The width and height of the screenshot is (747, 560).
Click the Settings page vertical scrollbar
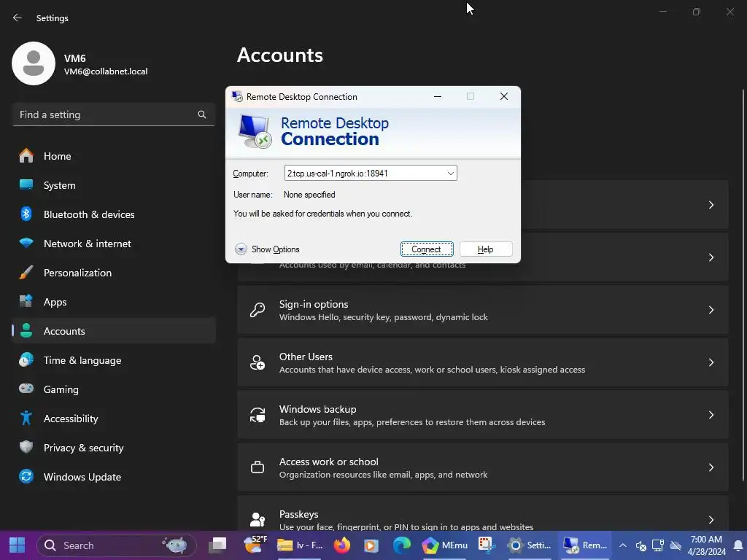click(x=743, y=285)
